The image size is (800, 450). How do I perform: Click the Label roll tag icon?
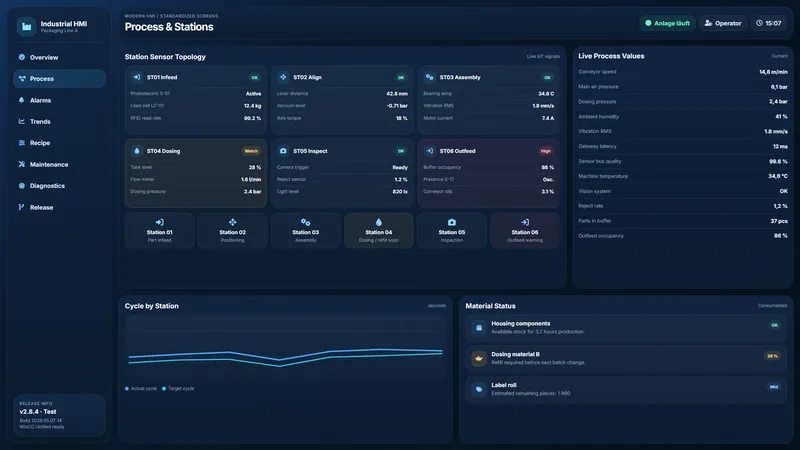479,389
